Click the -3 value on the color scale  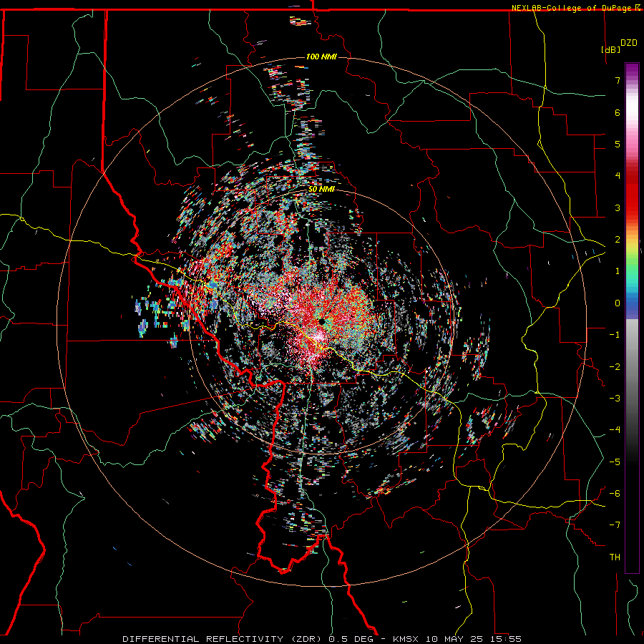coord(615,399)
